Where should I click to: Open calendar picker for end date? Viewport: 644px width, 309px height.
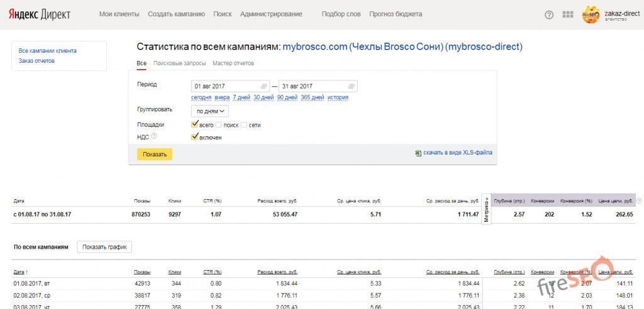coord(351,86)
